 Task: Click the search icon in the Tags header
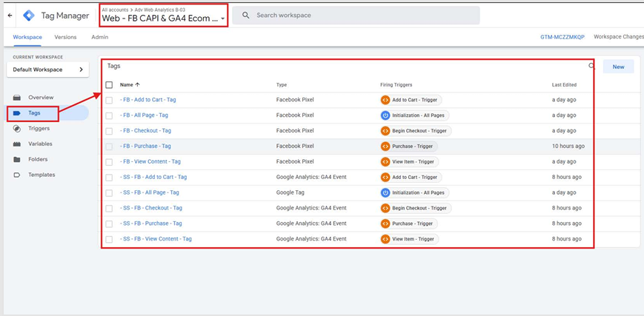pyautogui.click(x=591, y=66)
